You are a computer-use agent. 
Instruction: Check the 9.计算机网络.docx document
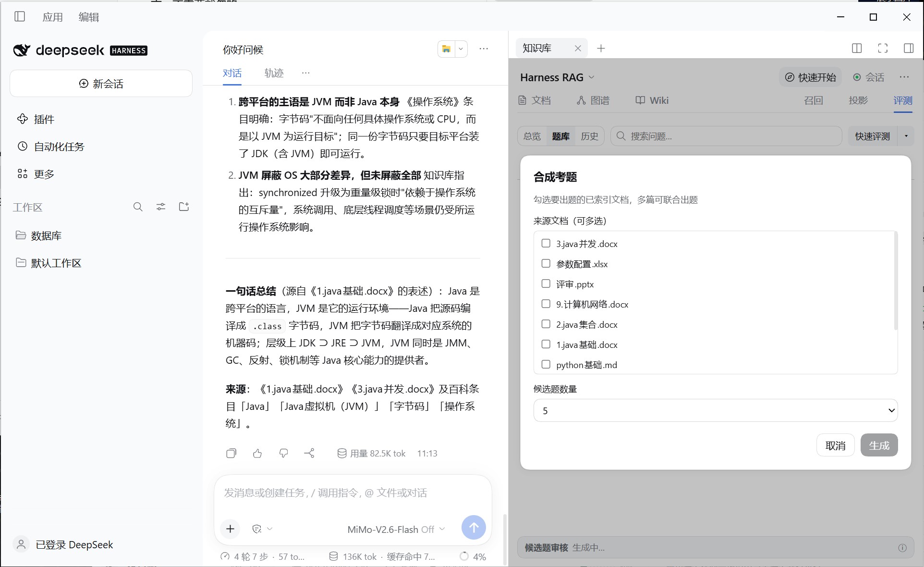(x=546, y=304)
